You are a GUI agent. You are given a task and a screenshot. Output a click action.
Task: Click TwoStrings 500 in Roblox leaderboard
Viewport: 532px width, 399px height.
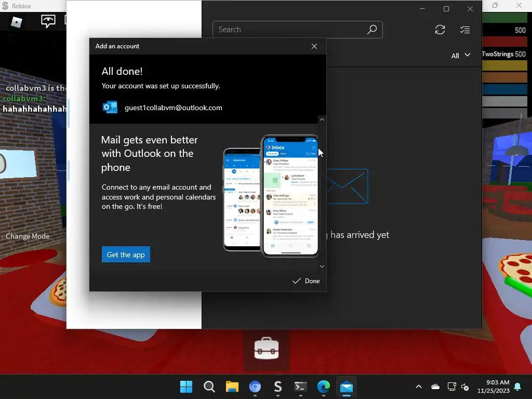coord(504,54)
